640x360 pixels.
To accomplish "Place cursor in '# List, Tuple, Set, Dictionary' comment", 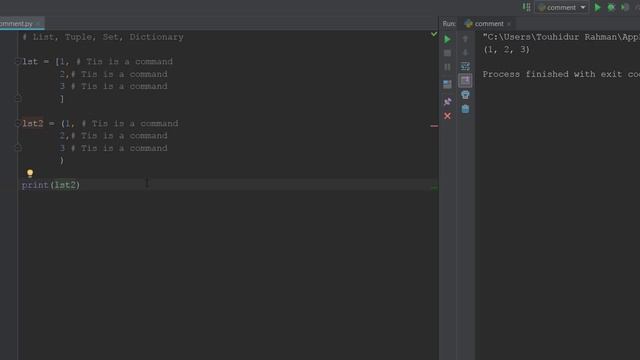I will click(103, 37).
